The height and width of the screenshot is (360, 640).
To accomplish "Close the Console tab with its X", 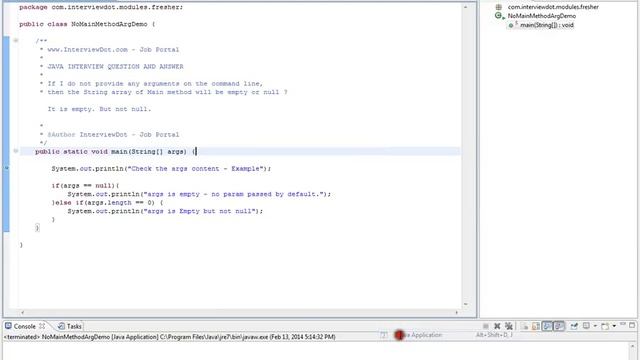I will [x=42, y=326].
